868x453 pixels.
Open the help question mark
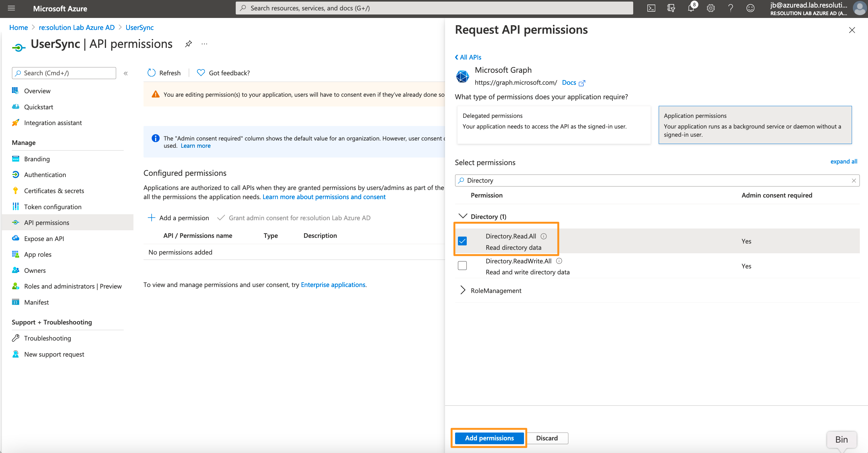pos(730,9)
